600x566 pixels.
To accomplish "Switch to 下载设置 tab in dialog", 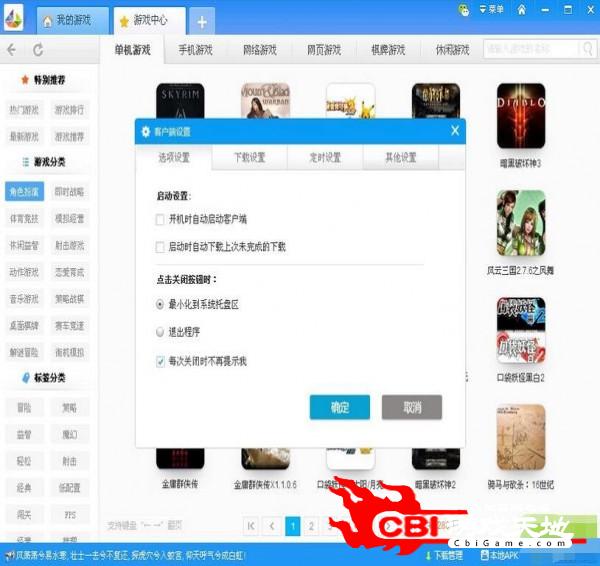I will (x=249, y=157).
